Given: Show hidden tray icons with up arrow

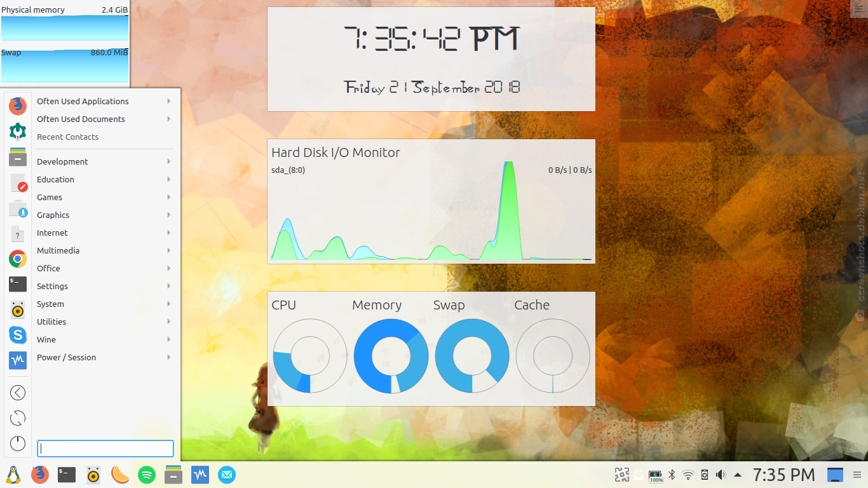Looking at the screenshot, I should pyautogui.click(x=738, y=475).
